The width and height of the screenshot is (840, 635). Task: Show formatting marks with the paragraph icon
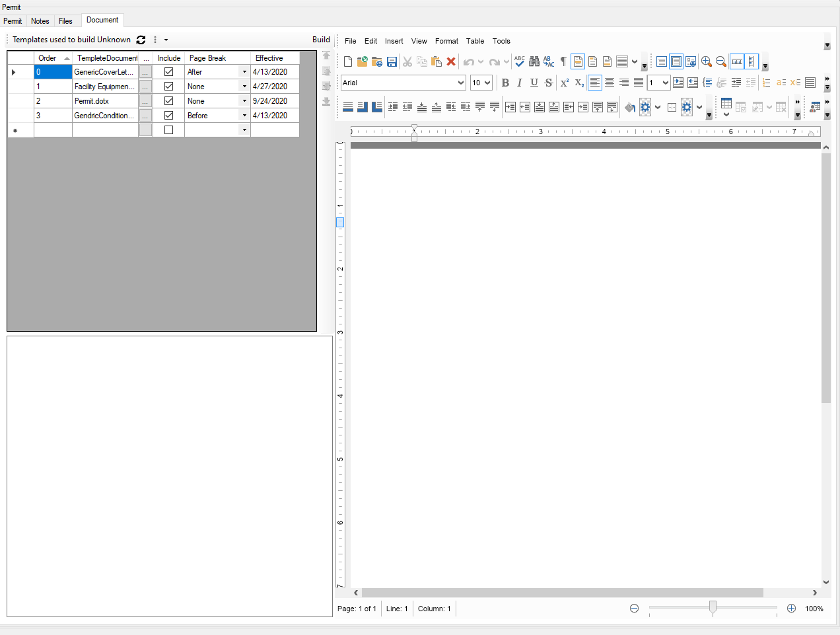563,61
